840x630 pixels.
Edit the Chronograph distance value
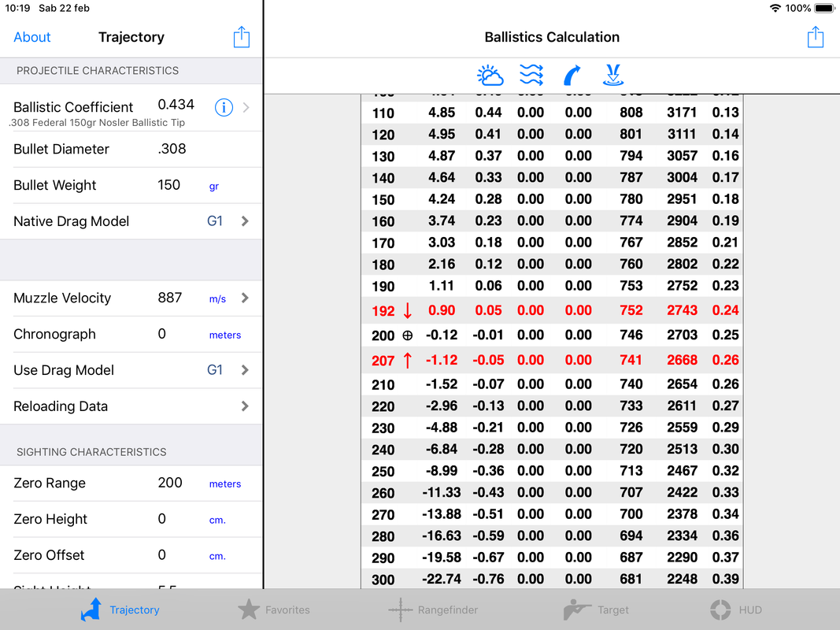click(x=162, y=334)
